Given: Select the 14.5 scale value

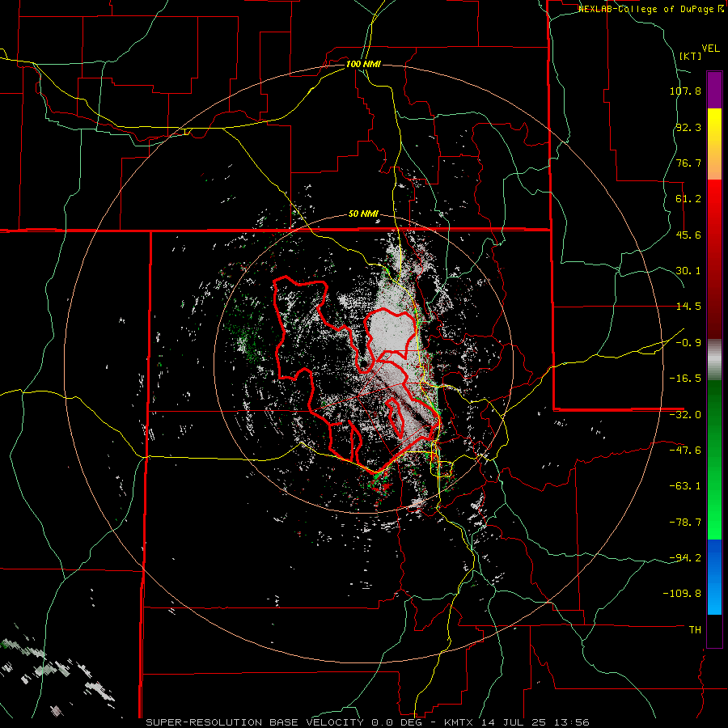Looking at the screenshot, I should (688, 307).
